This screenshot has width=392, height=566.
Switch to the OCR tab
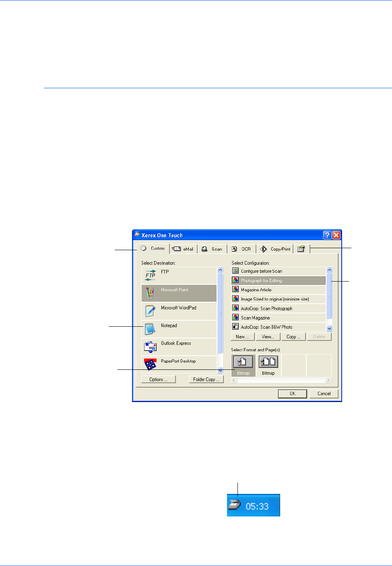click(x=241, y=249)
